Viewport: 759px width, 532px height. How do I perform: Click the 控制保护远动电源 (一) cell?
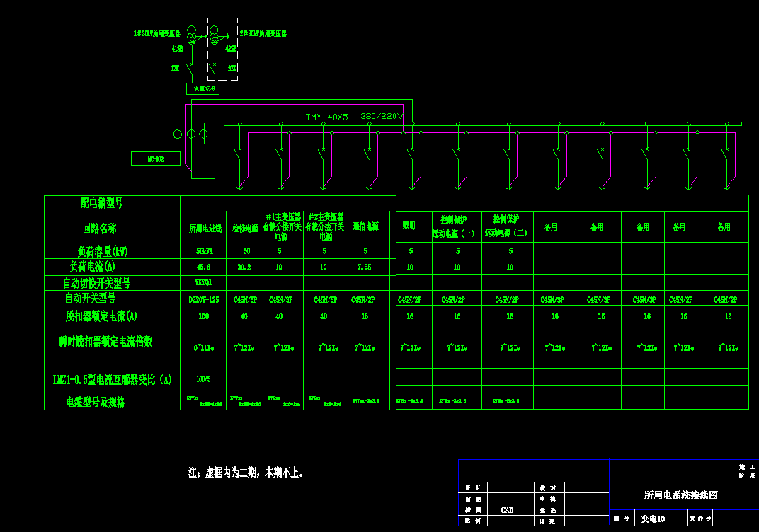coord(454,226)
